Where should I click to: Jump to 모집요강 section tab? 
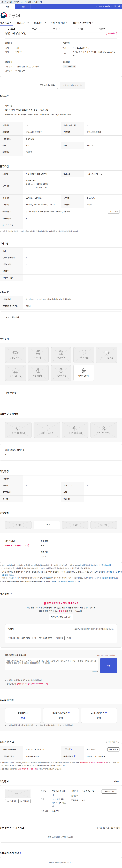tap(11, 29)
